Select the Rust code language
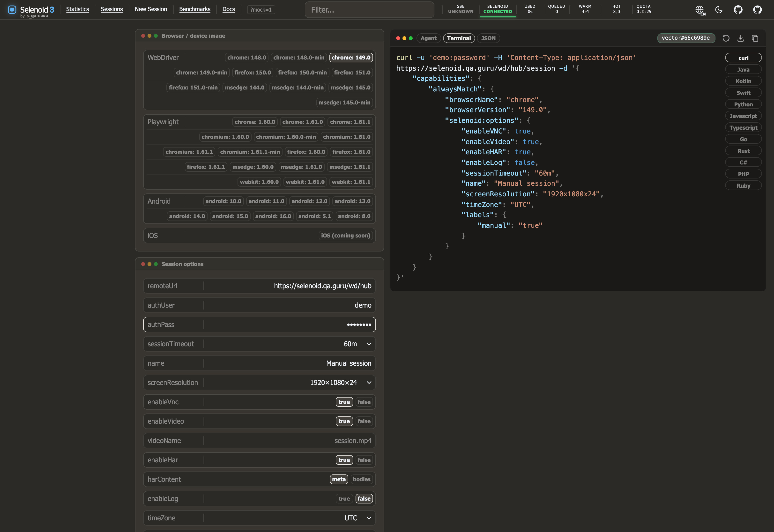The height and width of the screenshot is (532, 774). coord(743,151)
